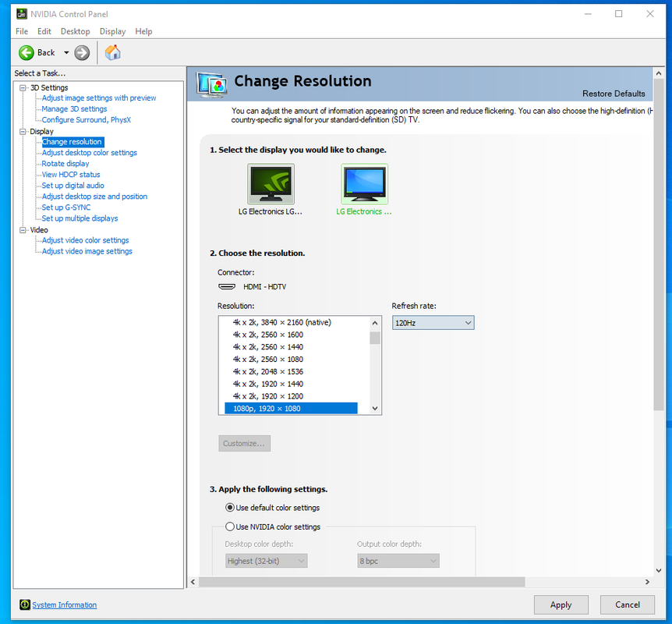Image resolution: width=672 pixels, height=624 pixels.
Task: Click the System Information link
Action: pyautogui.click(x=64, y=604)
